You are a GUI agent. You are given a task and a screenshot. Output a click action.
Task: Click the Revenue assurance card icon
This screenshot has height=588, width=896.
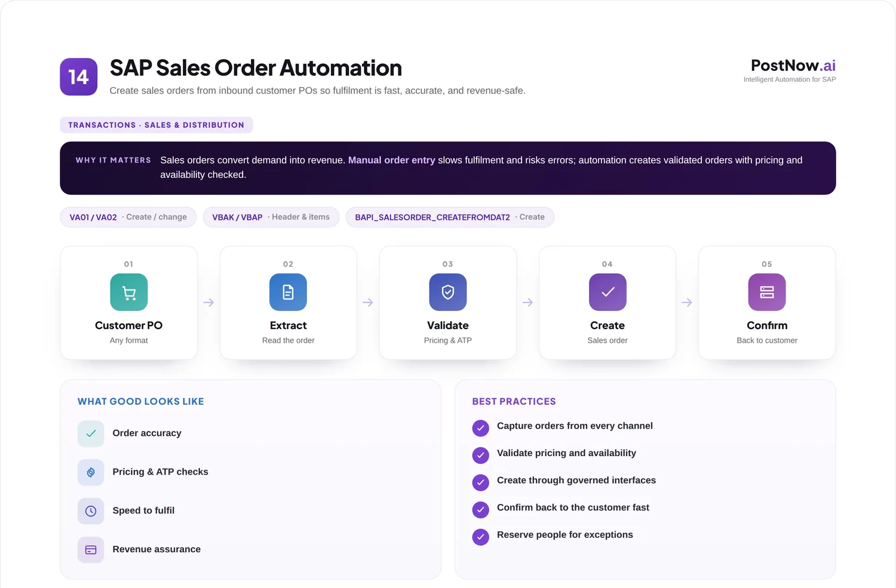[91, 550]
